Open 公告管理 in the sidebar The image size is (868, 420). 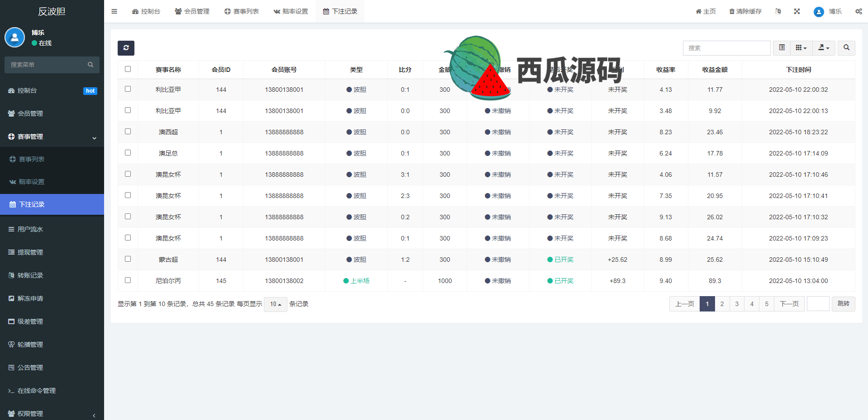[52, 368]
